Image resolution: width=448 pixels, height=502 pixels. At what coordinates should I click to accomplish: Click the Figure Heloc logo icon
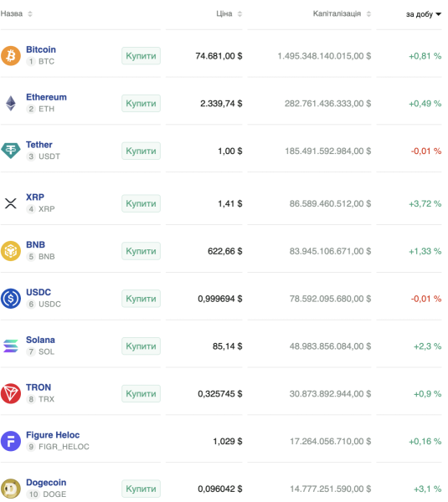pos(11,441)
